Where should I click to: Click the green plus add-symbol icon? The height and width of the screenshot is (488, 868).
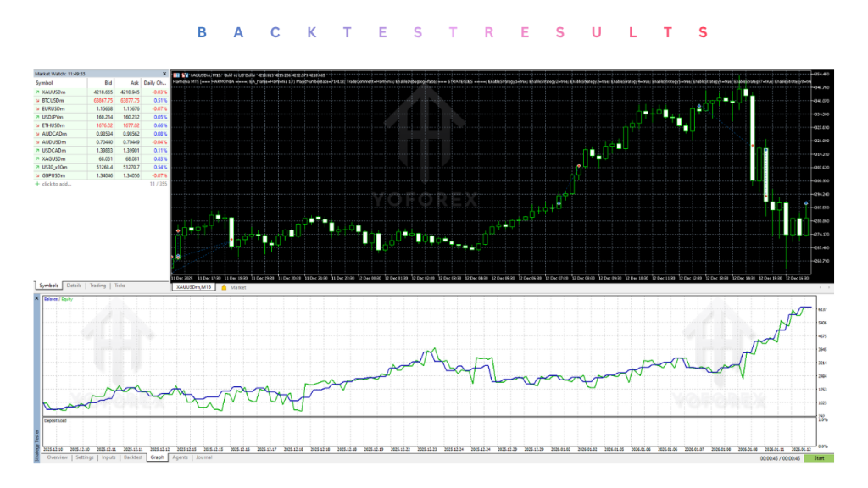37,184
